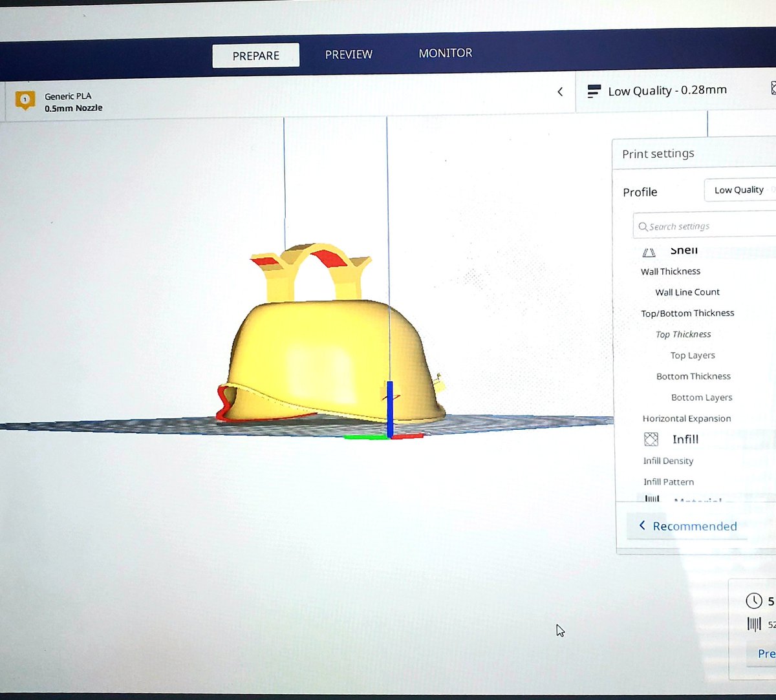Select the Infill Pattern setting
The width and height of the screenshot is (776, 700).
coord(669,482)
